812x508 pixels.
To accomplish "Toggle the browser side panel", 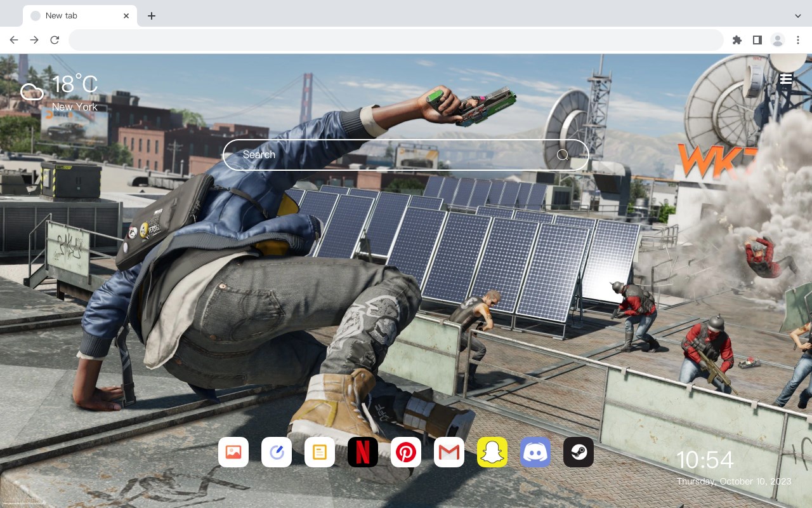I will click(757, 40).
